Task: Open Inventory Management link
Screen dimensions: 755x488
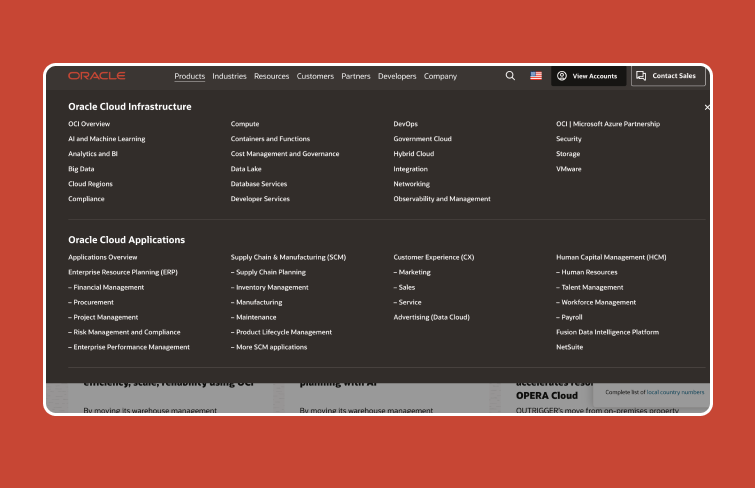Action: [270, 288]
